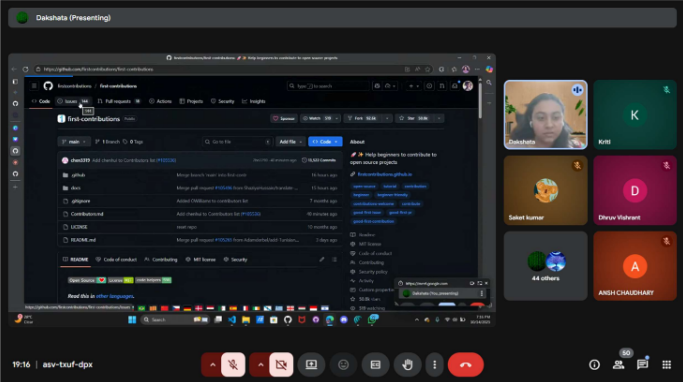Leave the call with red hang-up button
Image resolution: width=683 pixels, height=382 pixels.
tap(466, 365)
